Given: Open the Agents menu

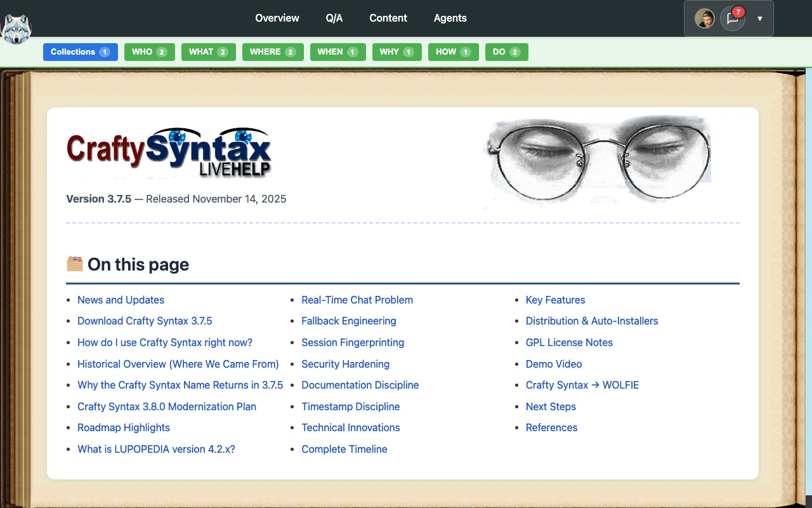Looking at the screenshot, I should click(x=450, y=18).
